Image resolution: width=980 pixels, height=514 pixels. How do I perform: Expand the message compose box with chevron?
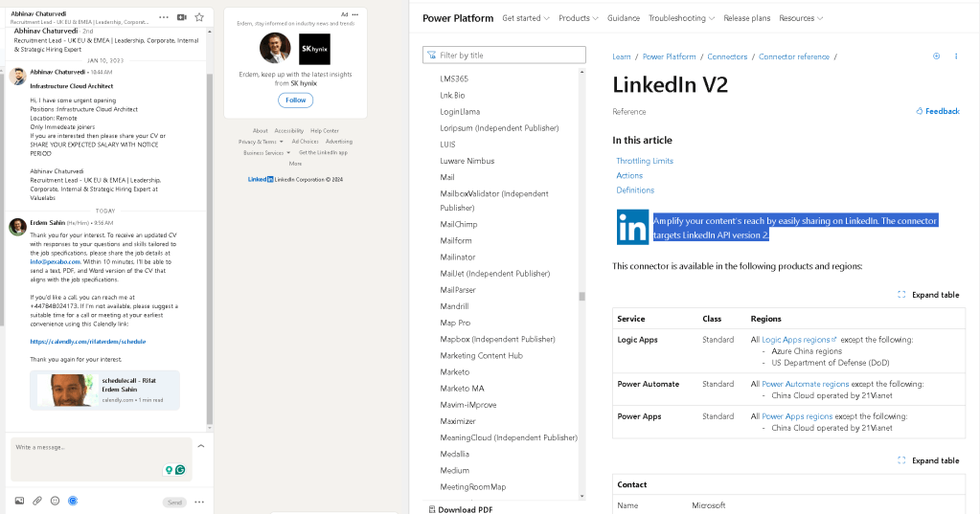tap(200, 446)
